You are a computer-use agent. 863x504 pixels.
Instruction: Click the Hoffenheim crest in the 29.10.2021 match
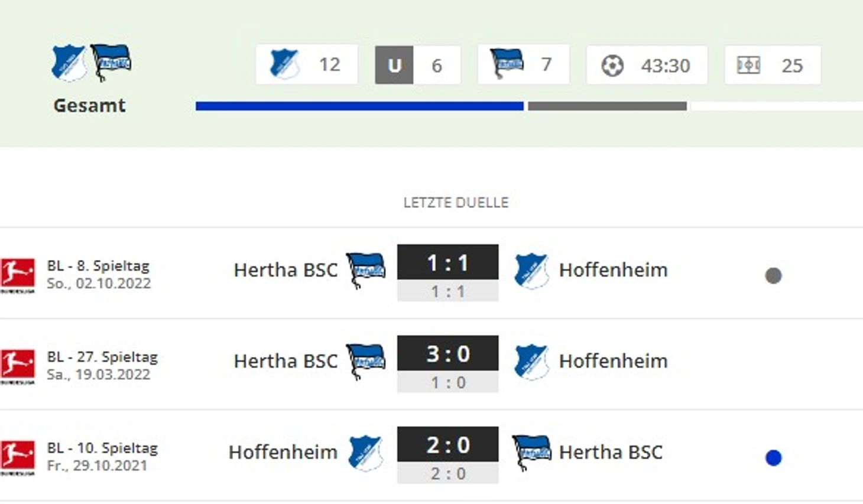[366, 452]
